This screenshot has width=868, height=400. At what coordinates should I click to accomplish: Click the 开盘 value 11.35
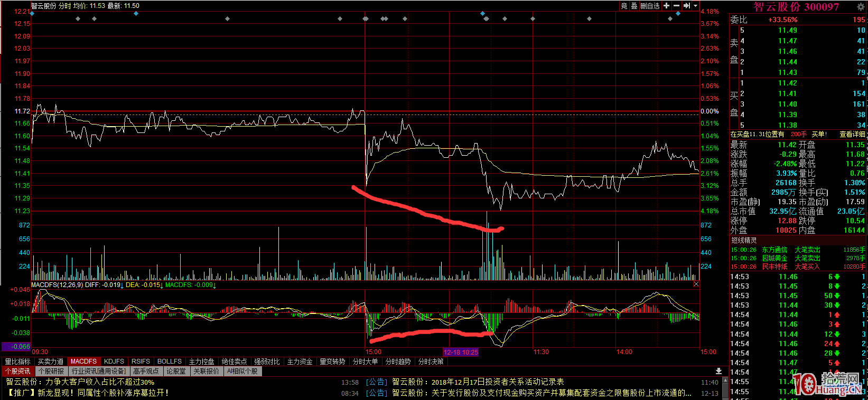pos(855,145)
